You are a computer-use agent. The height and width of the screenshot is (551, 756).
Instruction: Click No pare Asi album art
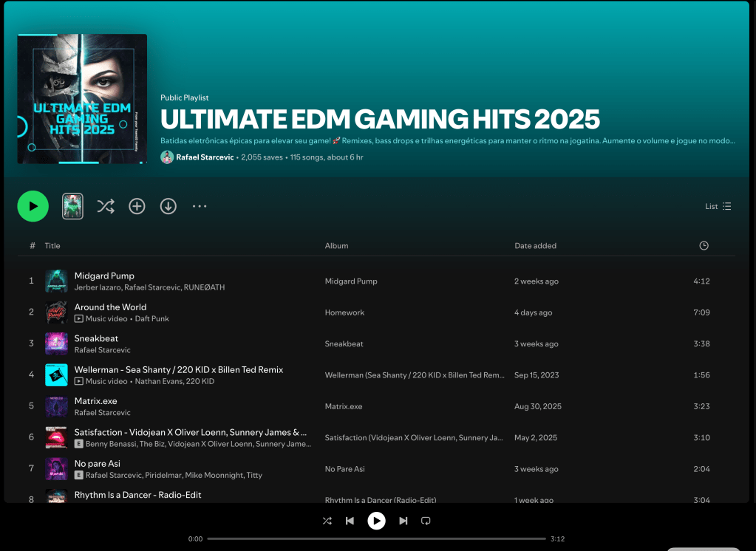[56, 469]
